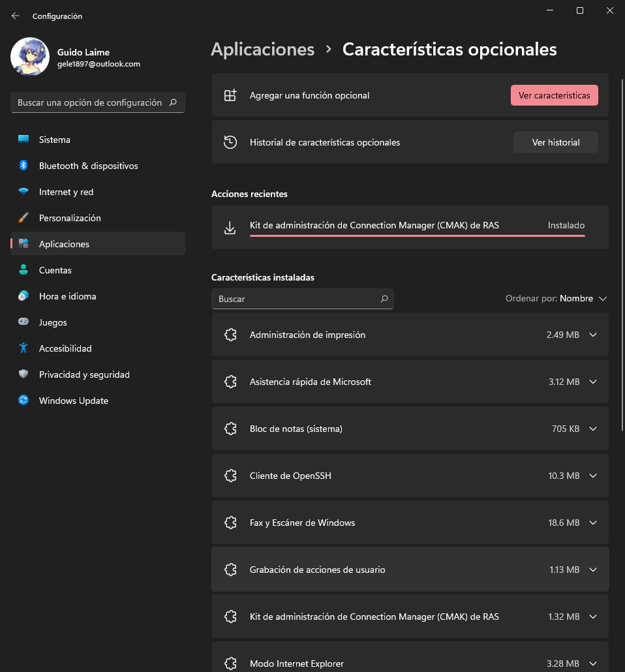625x672 pixels.
Task: Click the Juegos controller icon
Action: (23, 322)
